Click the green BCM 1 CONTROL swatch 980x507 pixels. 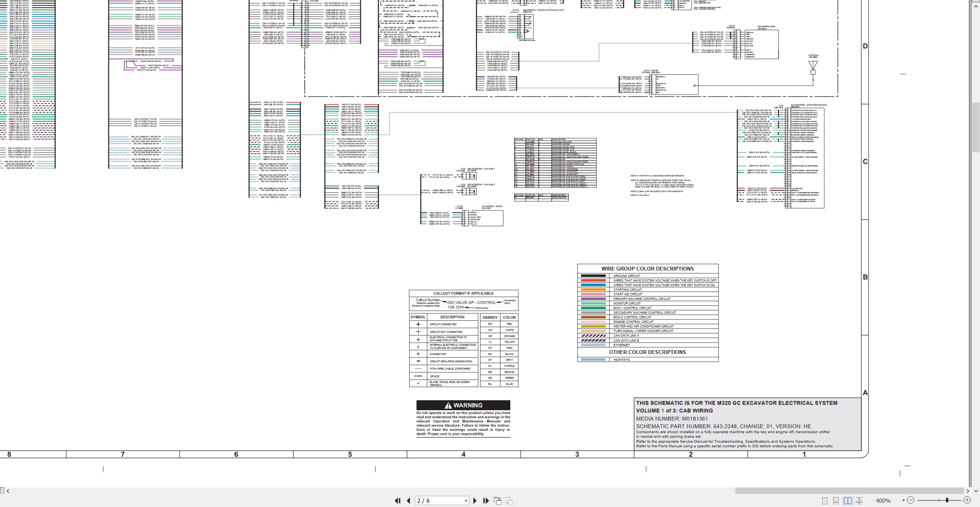pyautogui.click(x=593, y=308)
